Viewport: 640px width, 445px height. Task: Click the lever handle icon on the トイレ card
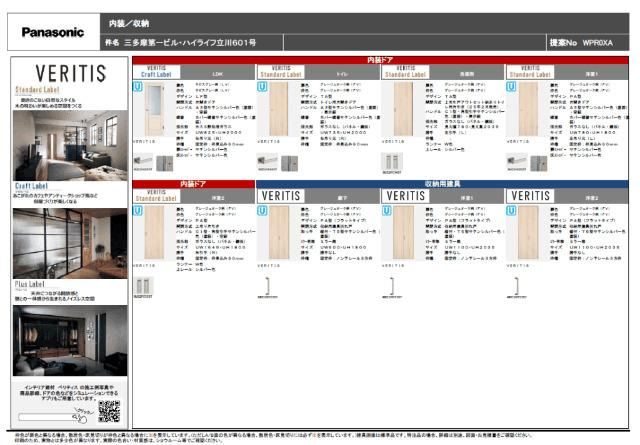[267, 162]
